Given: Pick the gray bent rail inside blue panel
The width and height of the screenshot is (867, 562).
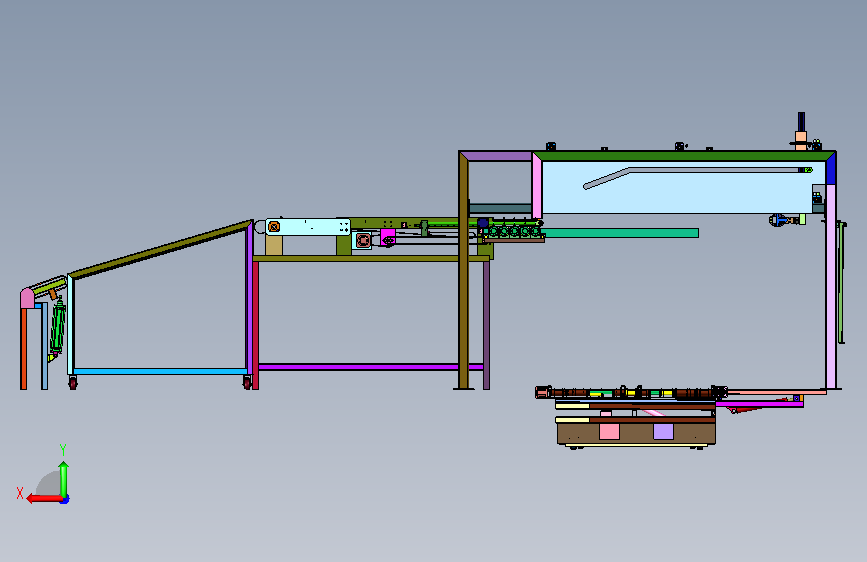Looking at the screenshot, I should point(694,176).
